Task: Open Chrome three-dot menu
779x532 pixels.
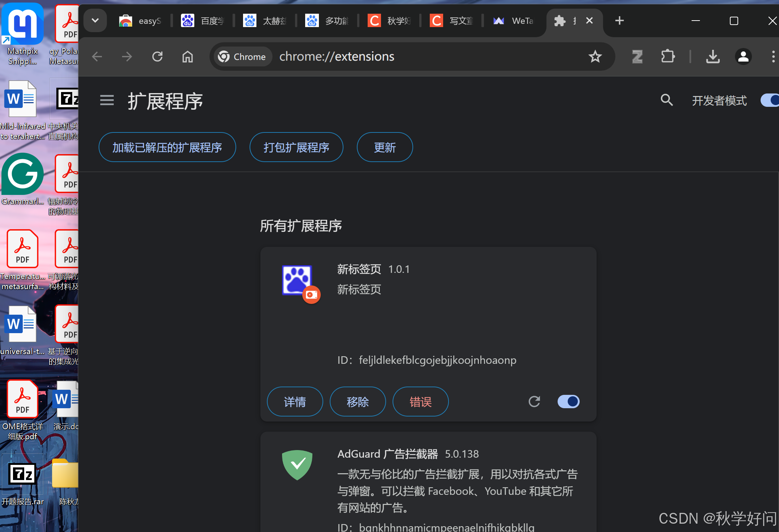Action: pos(773,57)
